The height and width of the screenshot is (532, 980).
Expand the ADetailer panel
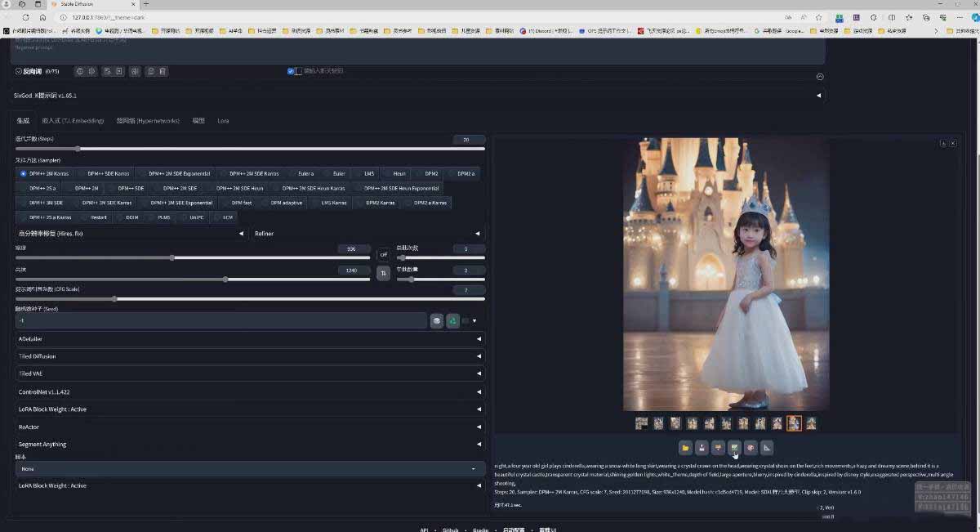point(245,339)
